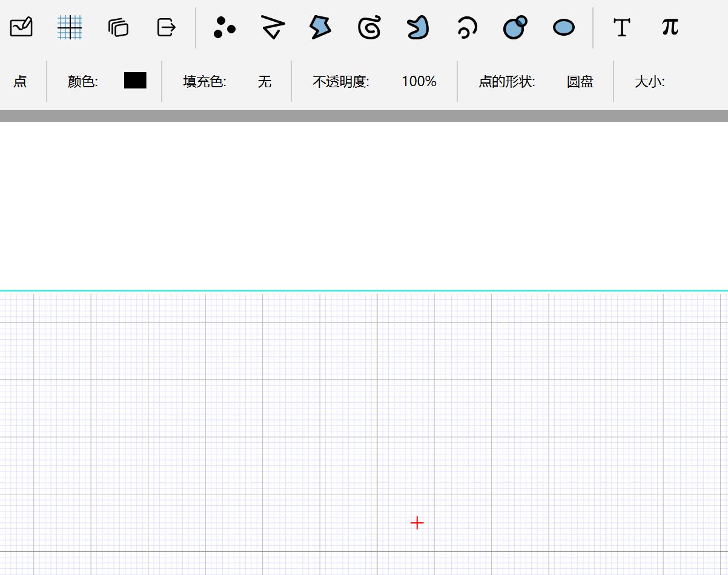Toggle the grid display icon

[x=70, y=27]
